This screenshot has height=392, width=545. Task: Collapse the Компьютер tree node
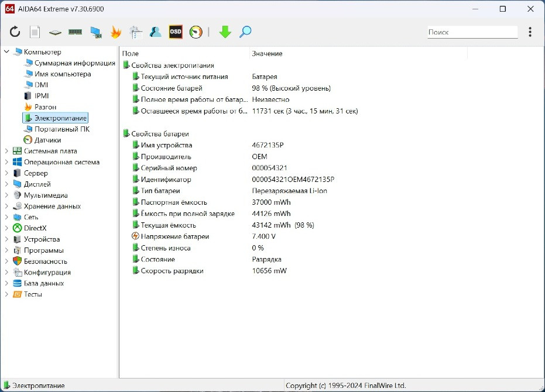tap(7, 52)
